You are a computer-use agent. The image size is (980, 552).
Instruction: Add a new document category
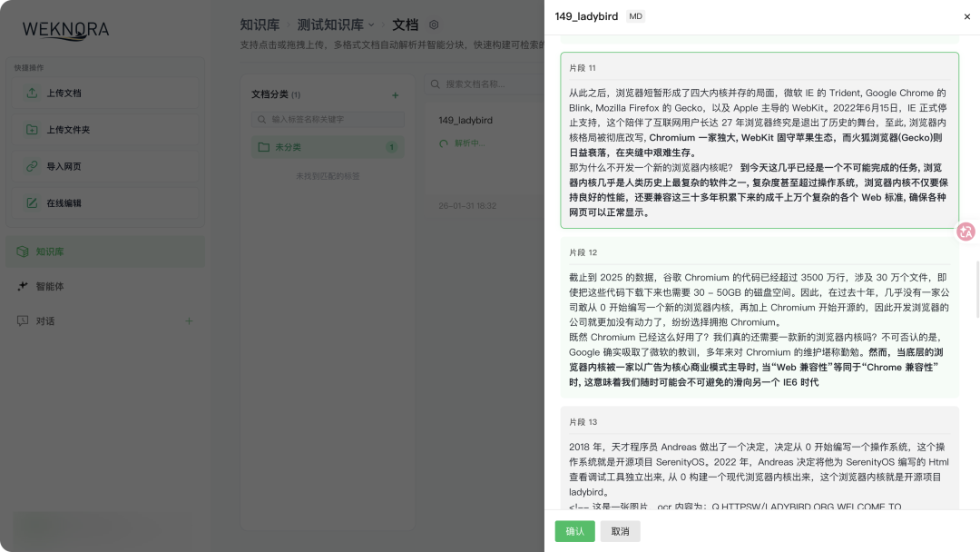(x=395, y=95)
